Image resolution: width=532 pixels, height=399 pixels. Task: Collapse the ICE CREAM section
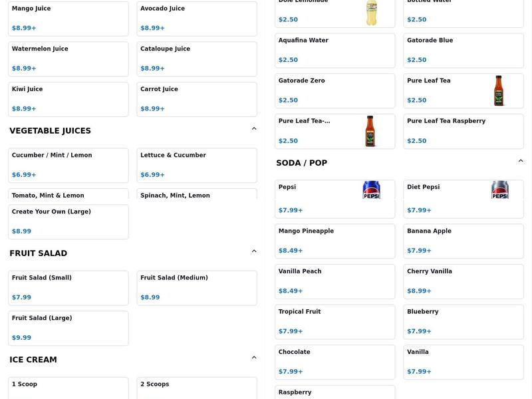click(253, 356)
